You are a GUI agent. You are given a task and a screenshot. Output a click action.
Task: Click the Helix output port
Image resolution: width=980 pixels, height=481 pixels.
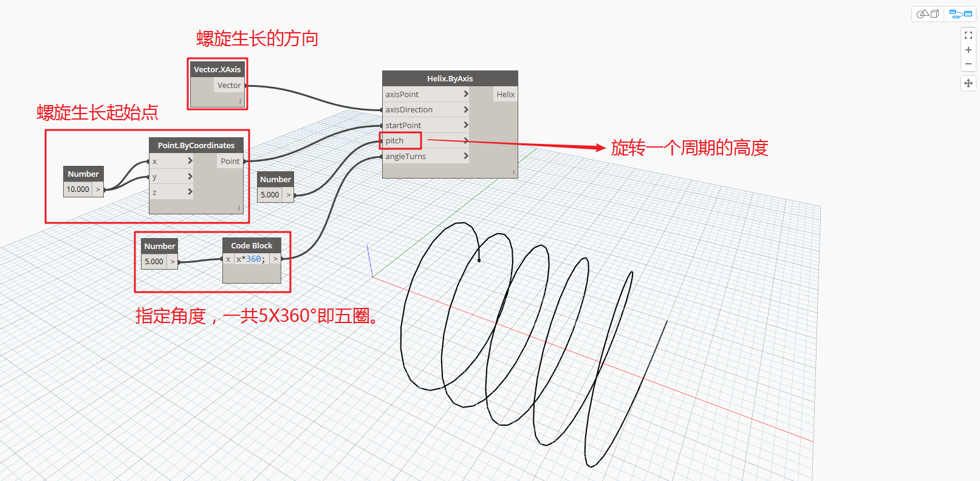[x=505, y=94]
